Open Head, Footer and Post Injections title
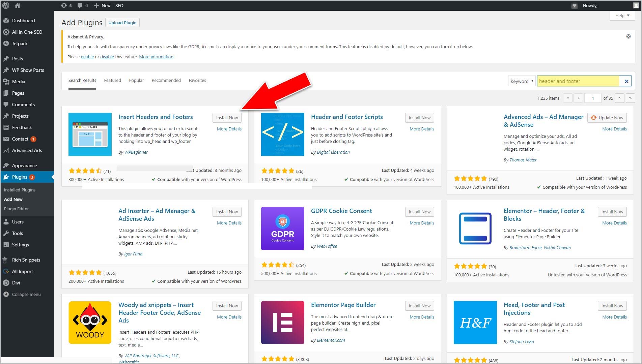 [x=534, y=309]
